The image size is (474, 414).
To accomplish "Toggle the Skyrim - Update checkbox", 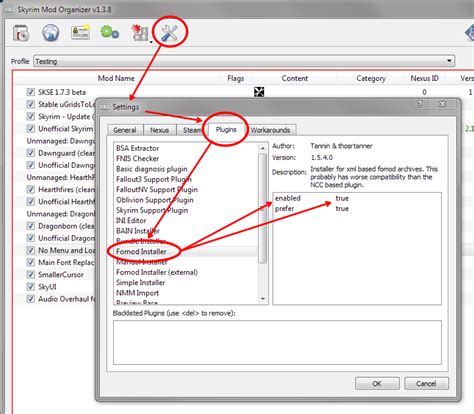I will [x=30, y=116].
